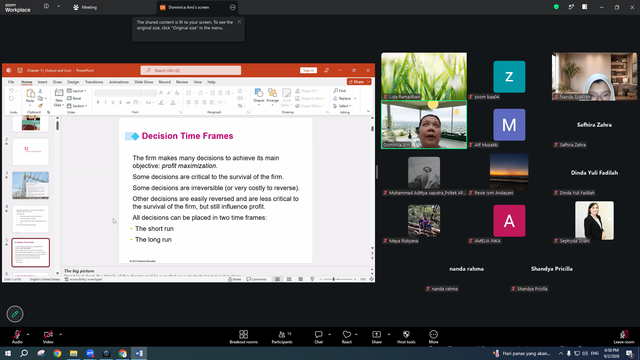The width and height of the screenshot is (640, 360).
Task: Click the Reset slide button
Action: (74, 98)
